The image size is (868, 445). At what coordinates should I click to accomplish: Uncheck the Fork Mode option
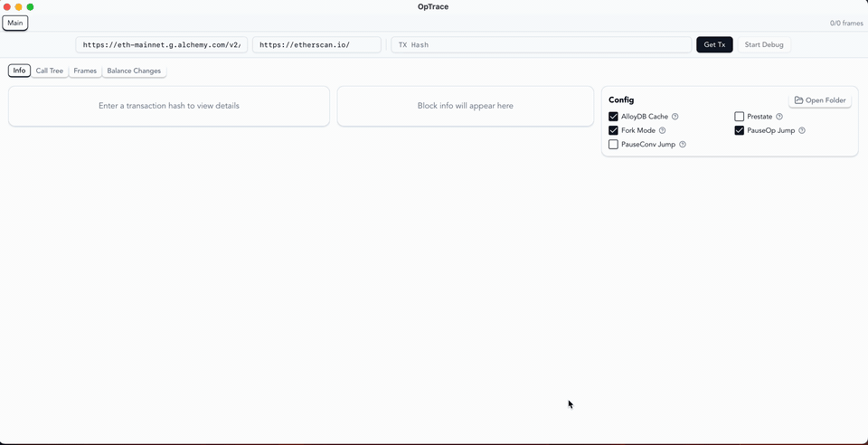pos(614,130)
